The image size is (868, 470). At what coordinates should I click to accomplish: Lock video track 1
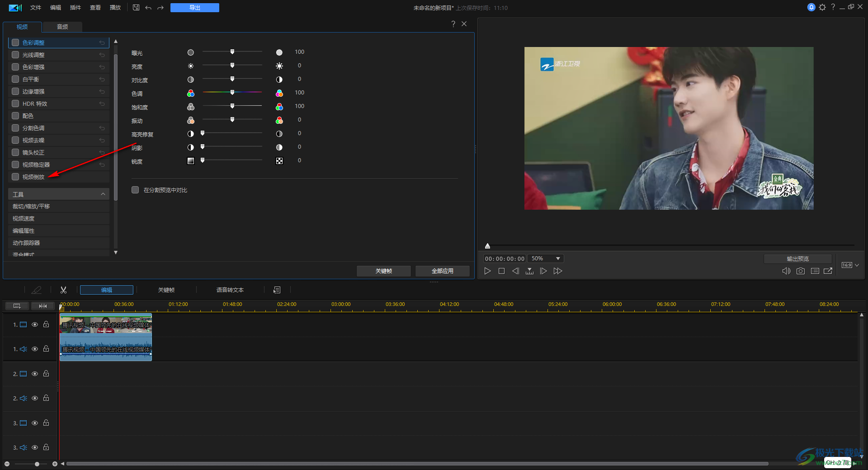(x=46, y=324)
